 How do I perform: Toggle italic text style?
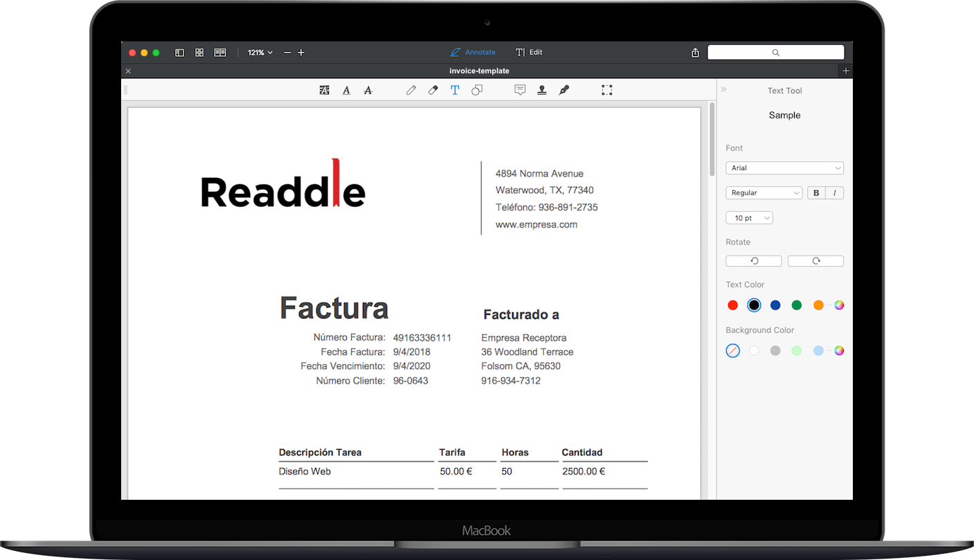[x=835, y=193]
